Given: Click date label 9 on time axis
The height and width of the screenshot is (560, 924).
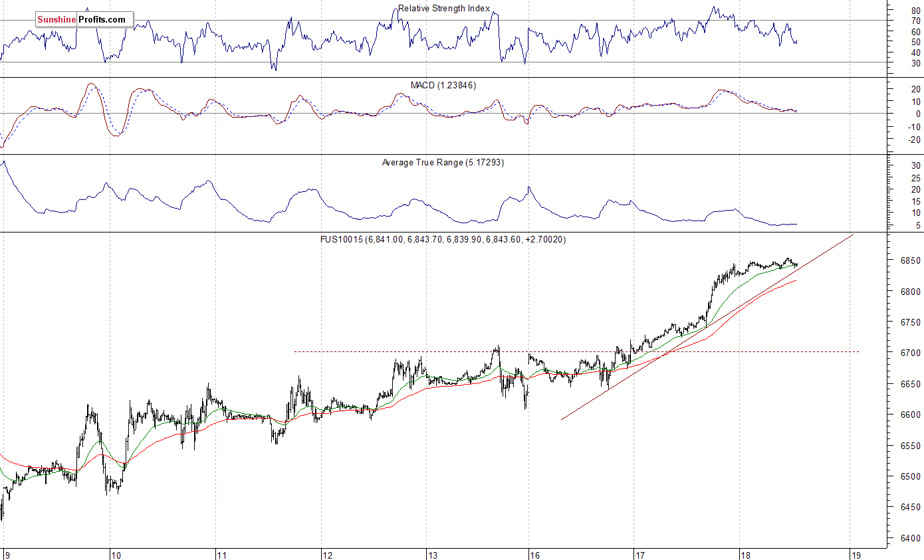Looking at the screenshot, I should coord(7,555).
